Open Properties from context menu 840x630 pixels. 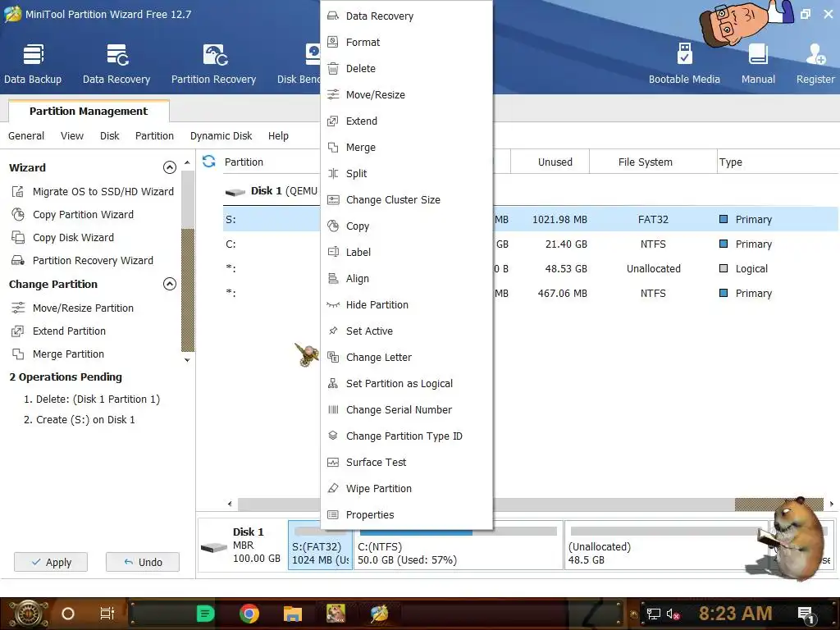[406, 515]
